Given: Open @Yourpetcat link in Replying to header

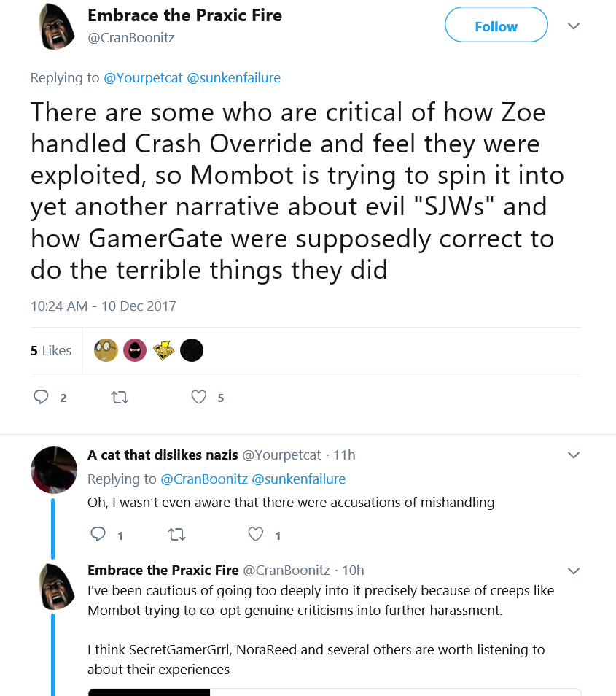Looking at the screenshot, I should point(143,77).
